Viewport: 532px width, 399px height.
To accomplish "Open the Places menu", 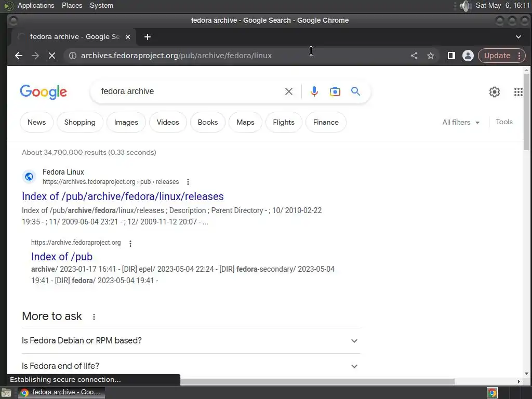I will [72, 5].
